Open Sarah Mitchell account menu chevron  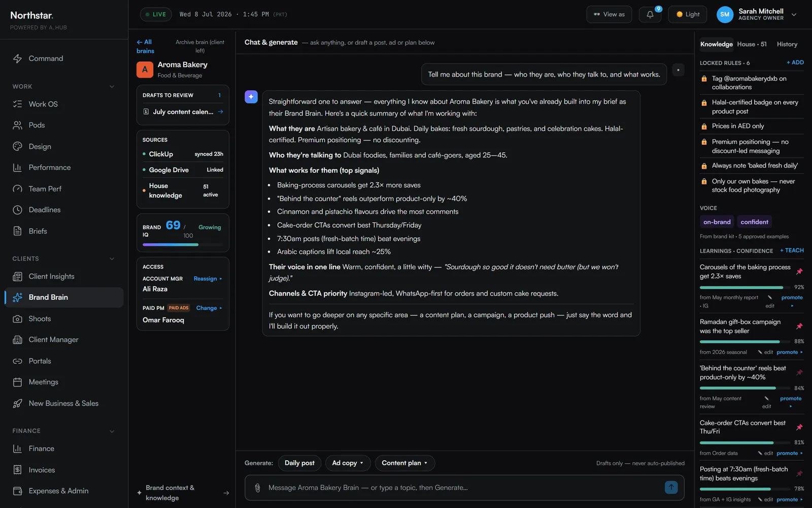(794, 15)
